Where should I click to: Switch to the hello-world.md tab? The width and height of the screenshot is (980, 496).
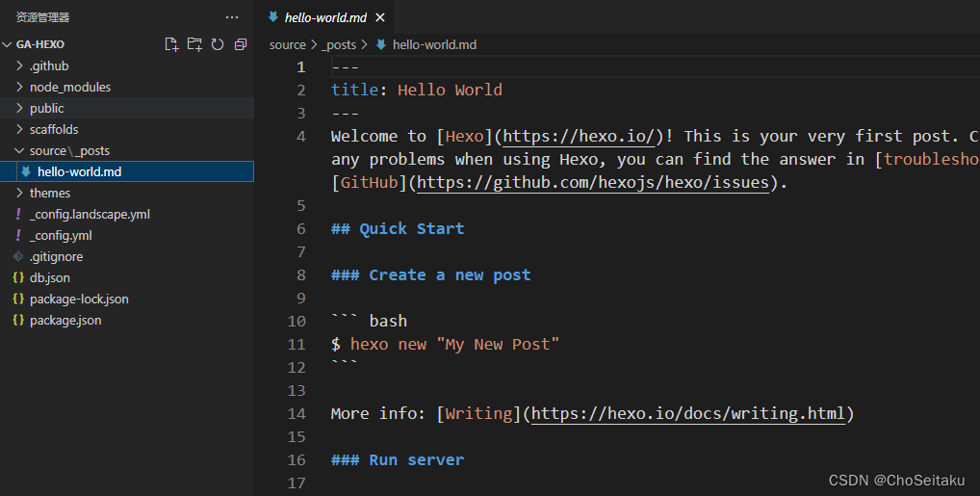pos(325,17)
